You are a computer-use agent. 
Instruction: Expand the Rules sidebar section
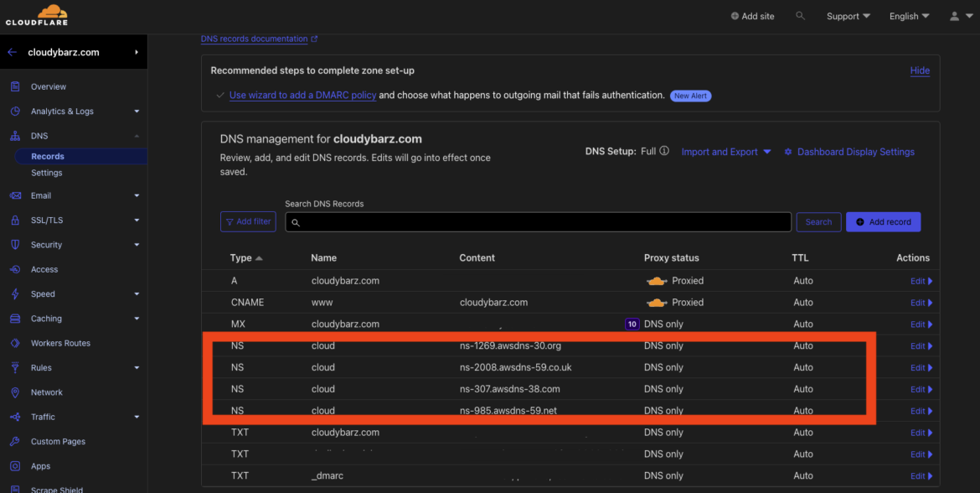(40, 367)
